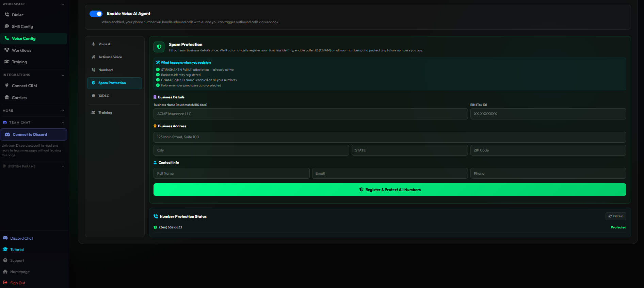This screenshot has height=288, width=644.
Task: Collapse the Integrations section chevron
Action: pos(63,75)
